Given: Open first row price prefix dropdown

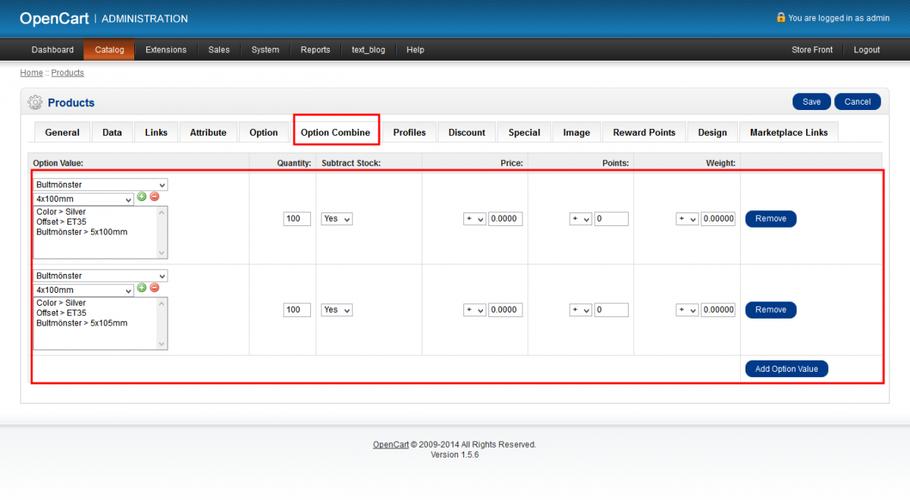Looking at the screenshot, I should [474, 219].
